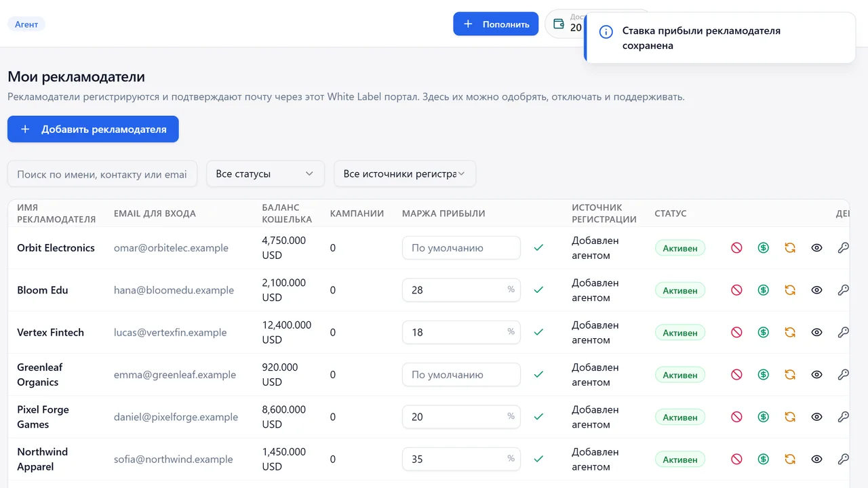Click the key icon for Orbit Electronics
The height and width of the screenshot is (488, 868).
click(x=844, y=248)
